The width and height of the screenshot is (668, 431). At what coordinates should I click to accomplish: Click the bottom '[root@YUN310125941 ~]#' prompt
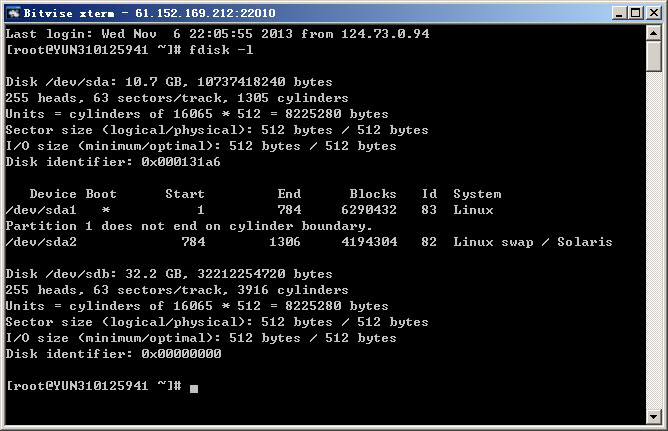[94, 386]
